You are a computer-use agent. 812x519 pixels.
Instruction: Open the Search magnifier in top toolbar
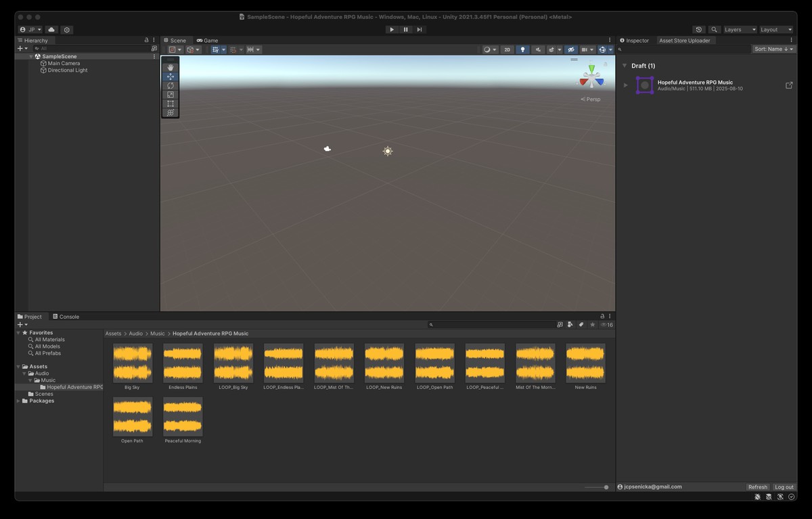(714, 30)
